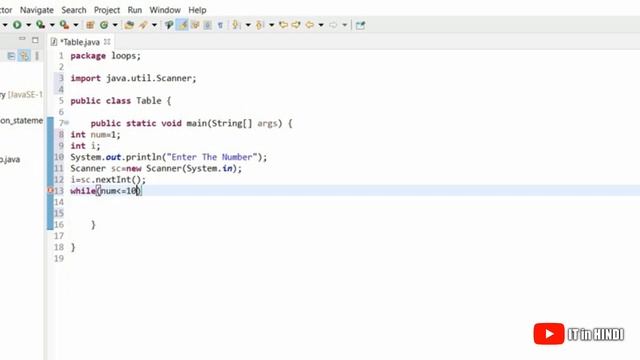Toggle Mark Occurrences highlighted button

click(x=182, y=25)
